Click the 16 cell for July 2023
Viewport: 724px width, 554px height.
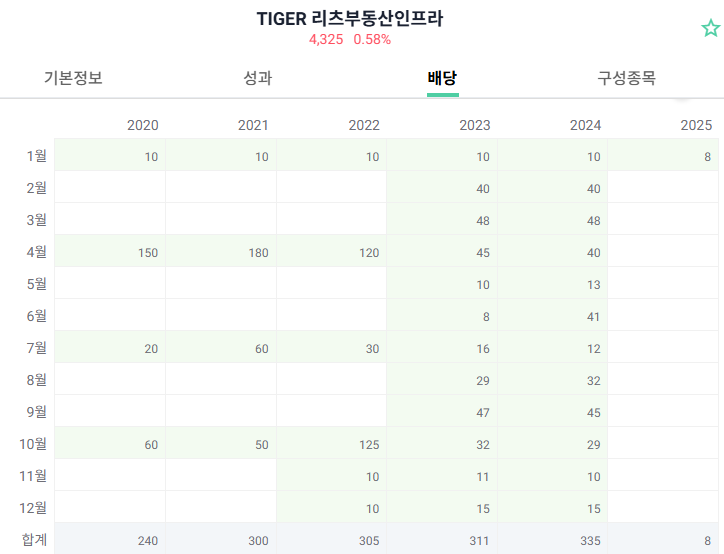pyautogui.click(x=442, y=347)
